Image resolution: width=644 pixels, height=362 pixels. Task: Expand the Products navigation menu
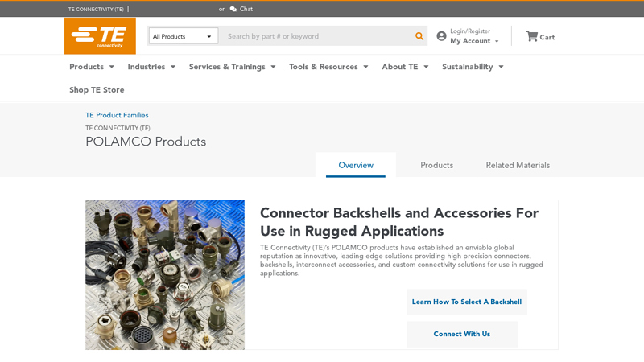(91, 67)
